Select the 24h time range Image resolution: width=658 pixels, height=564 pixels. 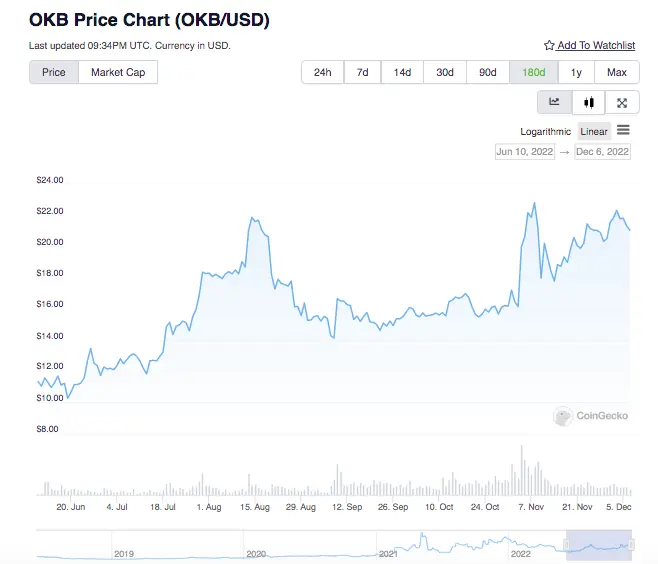pos(322,72)
